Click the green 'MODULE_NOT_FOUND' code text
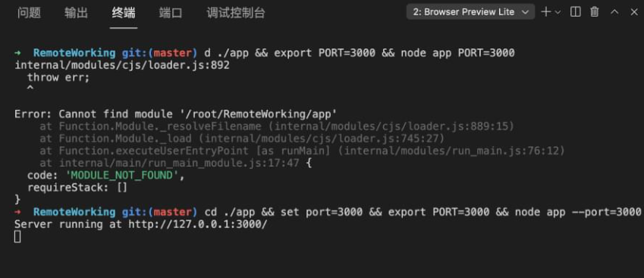Viewport: 644px width, 278px height. click(x=122, y=176)
